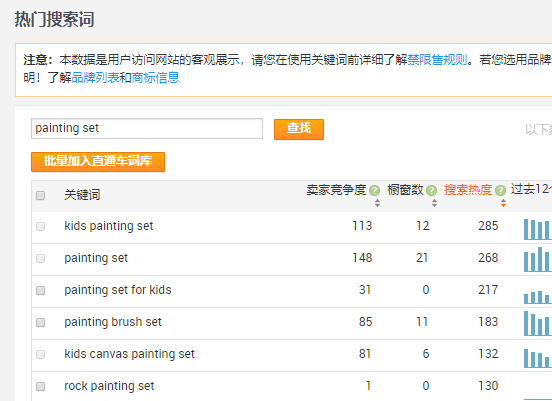Click the help icon next to 卖家竞争度
Viewport: 552px width, 401px height.
374,190
